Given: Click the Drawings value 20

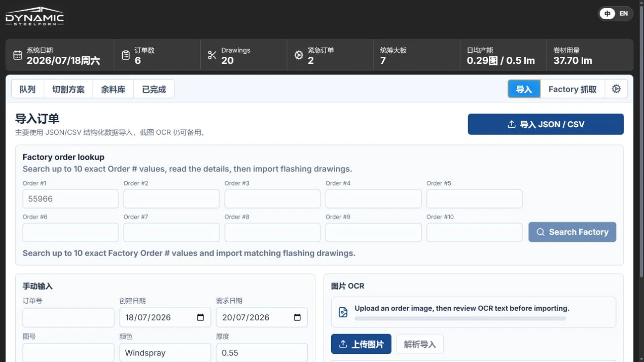Looking at the screenshot, I should pos(227,61).
